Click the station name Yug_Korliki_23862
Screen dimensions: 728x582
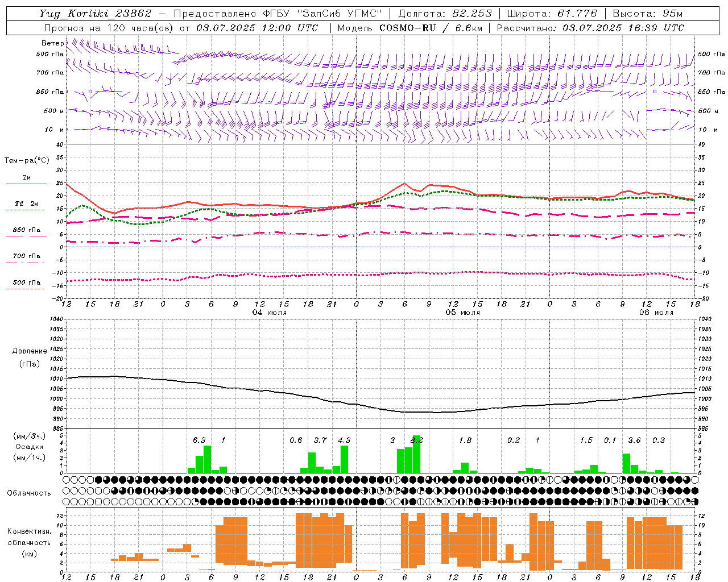pos(96,14)
